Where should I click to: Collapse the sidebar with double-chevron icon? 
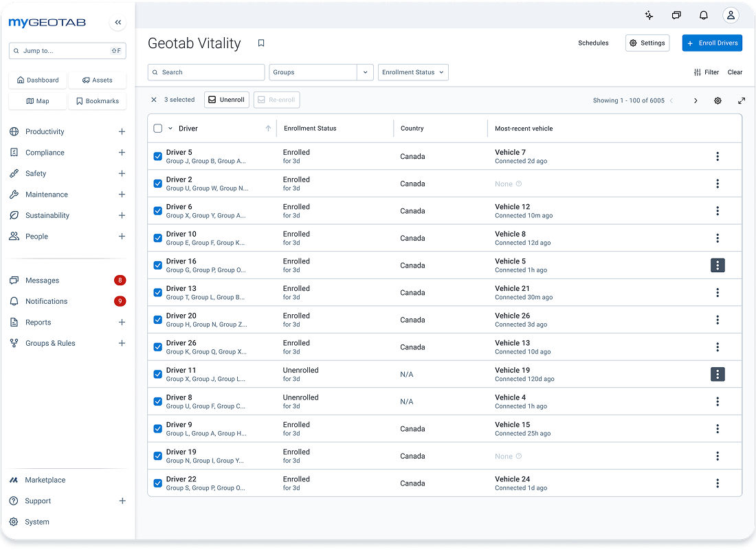coord(118,22)
